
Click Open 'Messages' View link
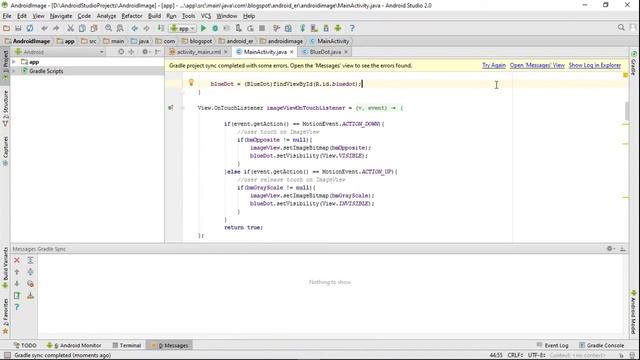(537, 65)
